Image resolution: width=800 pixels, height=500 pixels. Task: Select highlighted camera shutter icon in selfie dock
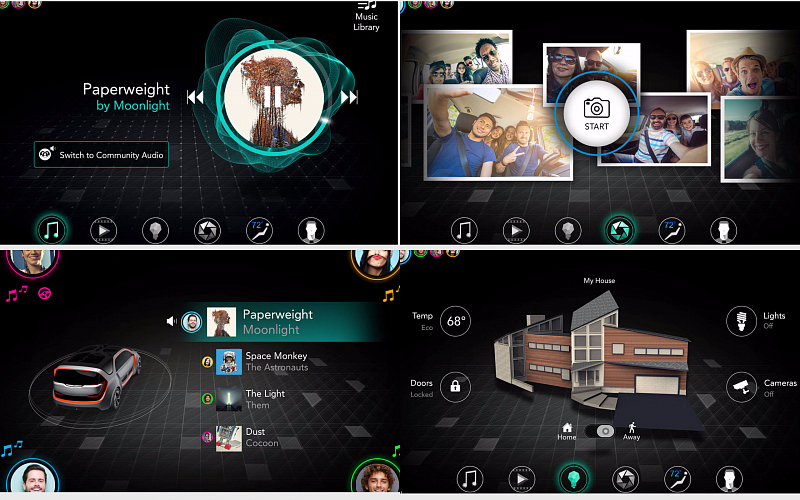point(620,231)
